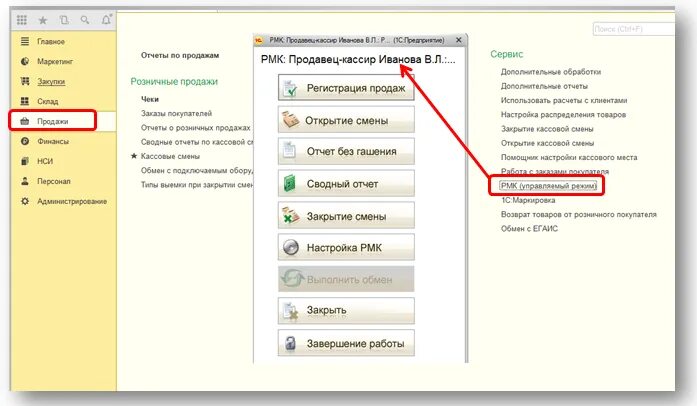Click Отчет без гашения button

point(346,151)
